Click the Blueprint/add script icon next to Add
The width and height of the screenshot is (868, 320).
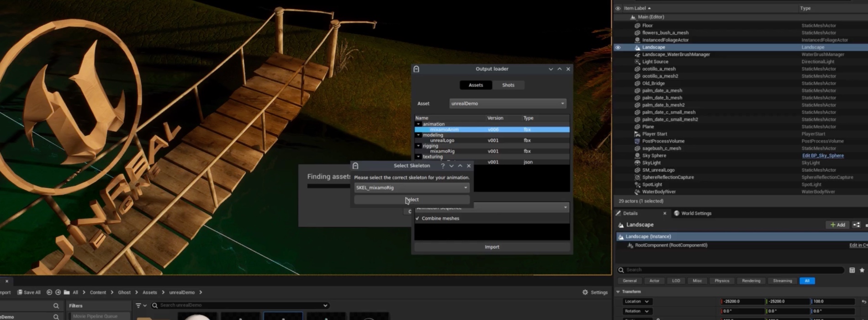[857, 225]
